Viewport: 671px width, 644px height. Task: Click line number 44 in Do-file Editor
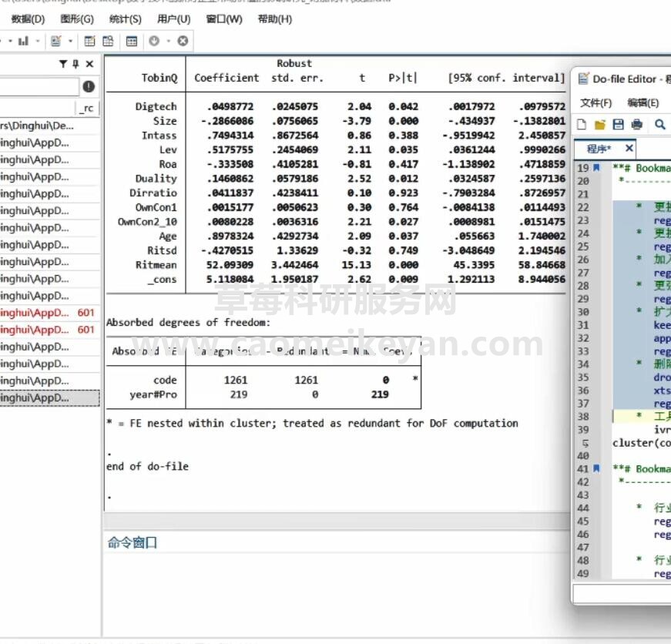(x=583, y=508)
